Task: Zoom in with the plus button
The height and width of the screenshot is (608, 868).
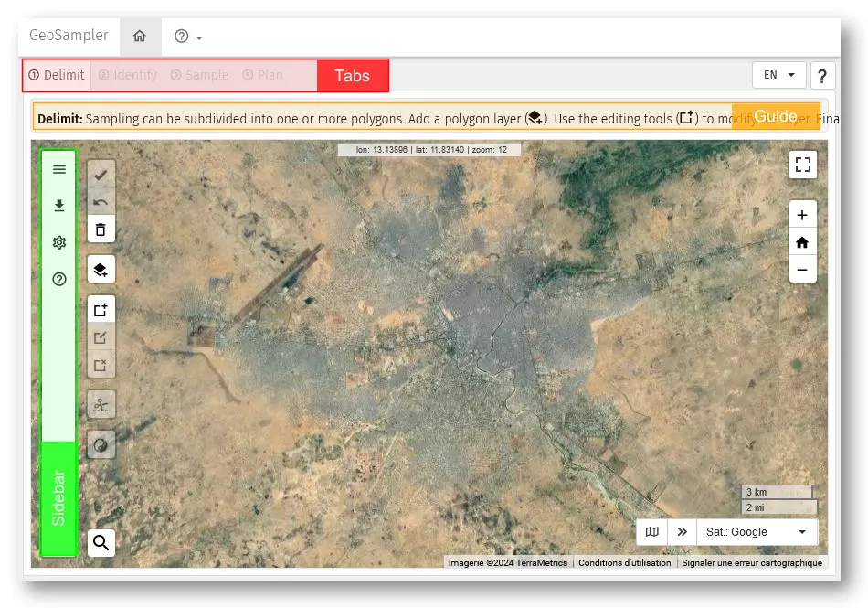Action: (x=802, y=216)
